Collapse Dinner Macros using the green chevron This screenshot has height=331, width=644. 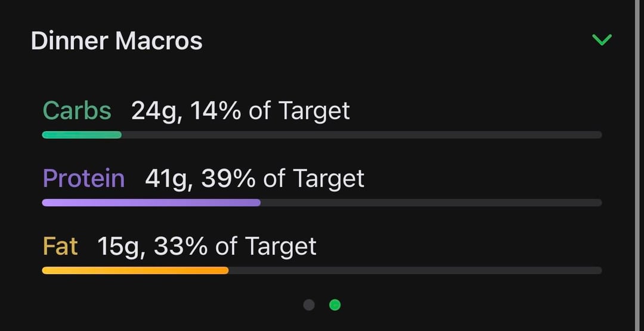pyautogui.click(x=602, y=40)
